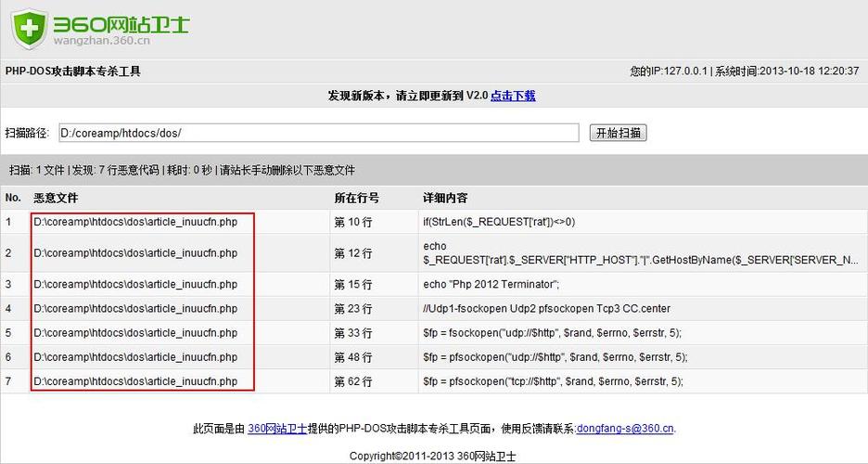Viewport: 868px width, 464px height.
Task: Click the PHP-DOS攻击脚本专杀工具 title text
Action: [73, 71]
